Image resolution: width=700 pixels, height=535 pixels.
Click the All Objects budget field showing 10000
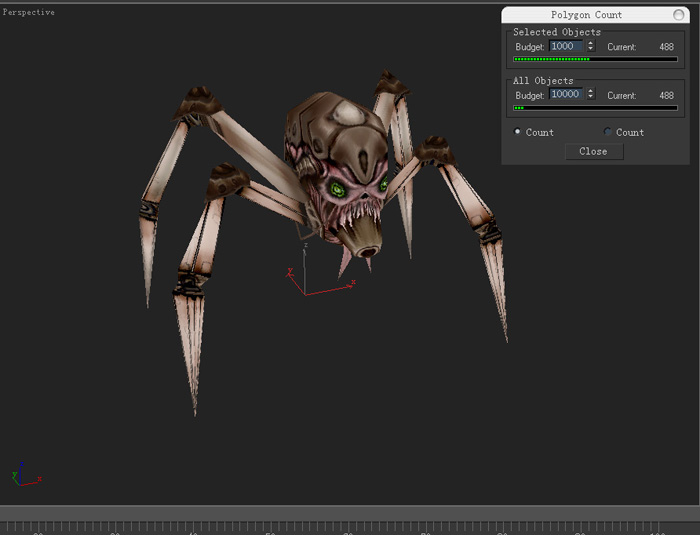pos(566,94)
